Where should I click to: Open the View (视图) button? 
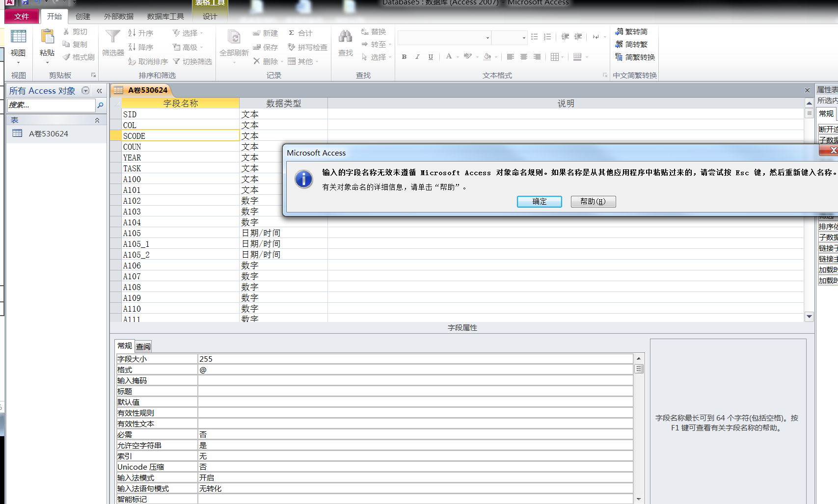tap(18, 47)
